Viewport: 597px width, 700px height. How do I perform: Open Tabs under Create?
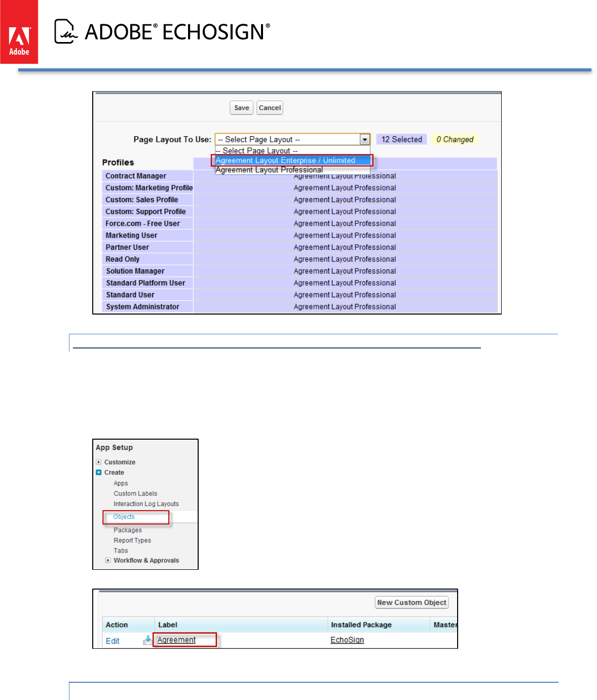121,551
